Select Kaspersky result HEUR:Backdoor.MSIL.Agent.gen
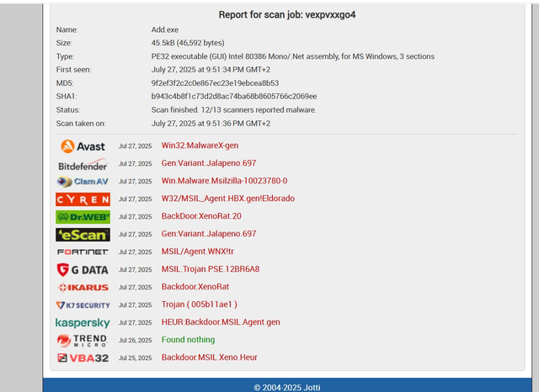 (221, 322)
